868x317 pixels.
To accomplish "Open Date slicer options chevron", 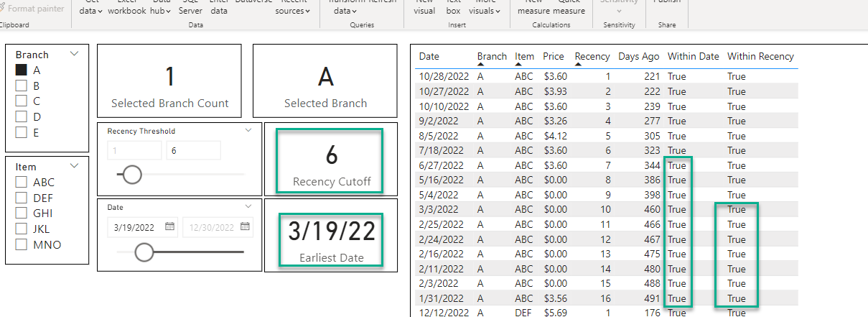I will (248, 206).
